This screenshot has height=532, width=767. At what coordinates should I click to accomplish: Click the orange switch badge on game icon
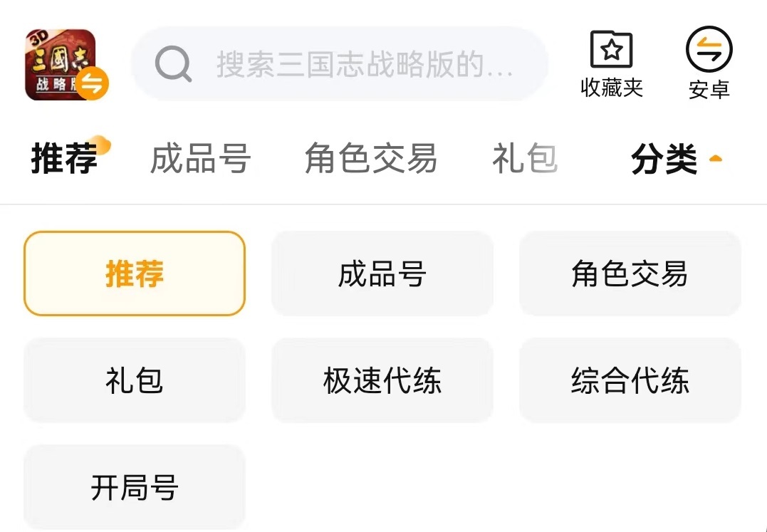coord(93,84)
